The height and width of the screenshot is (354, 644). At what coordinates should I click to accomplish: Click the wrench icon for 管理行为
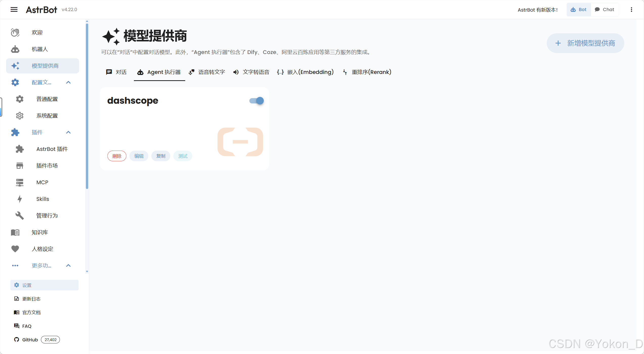(20, 216)
